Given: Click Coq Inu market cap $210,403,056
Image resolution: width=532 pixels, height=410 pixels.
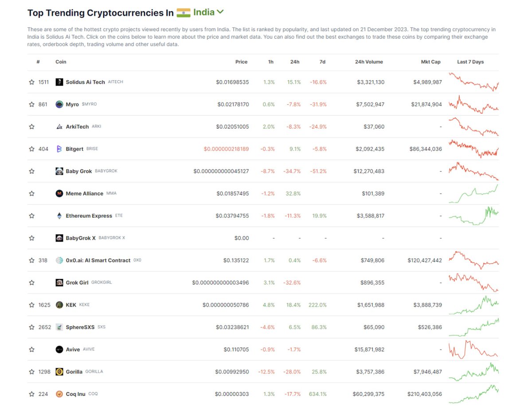Looking at the screenshot, I should (x=425, y=394).
